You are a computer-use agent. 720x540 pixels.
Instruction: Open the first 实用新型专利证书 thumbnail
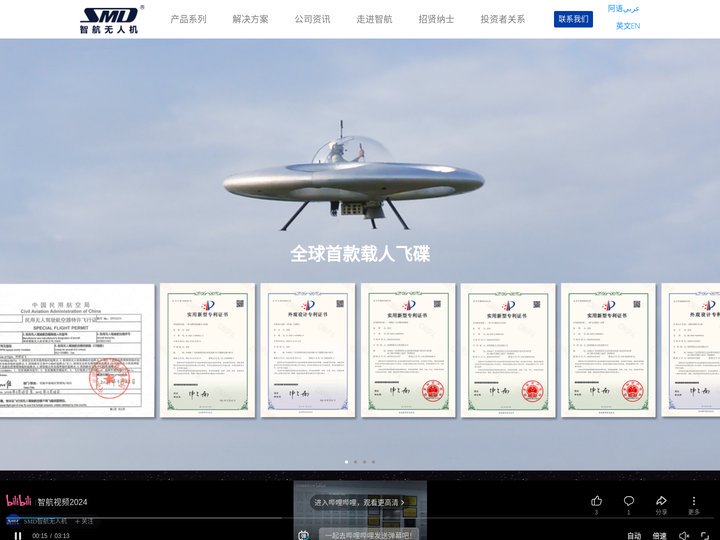[x=208, y=350]
